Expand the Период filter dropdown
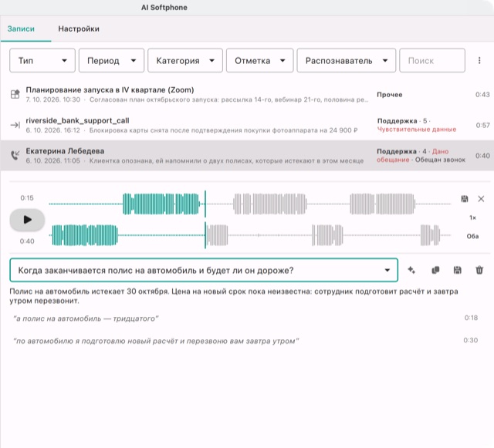Screen dimensions: 494x448 [111, 60]
